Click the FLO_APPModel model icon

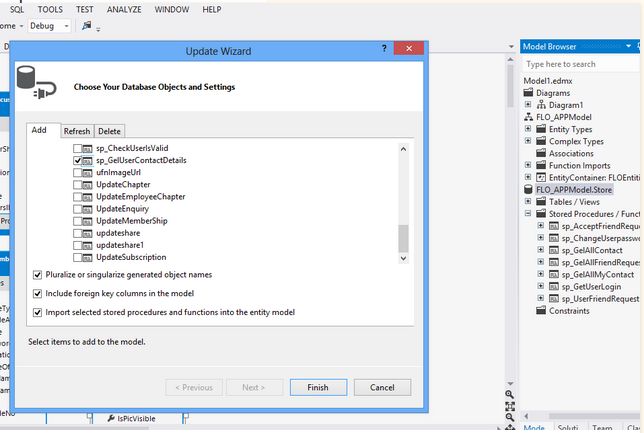coord(528,117)
